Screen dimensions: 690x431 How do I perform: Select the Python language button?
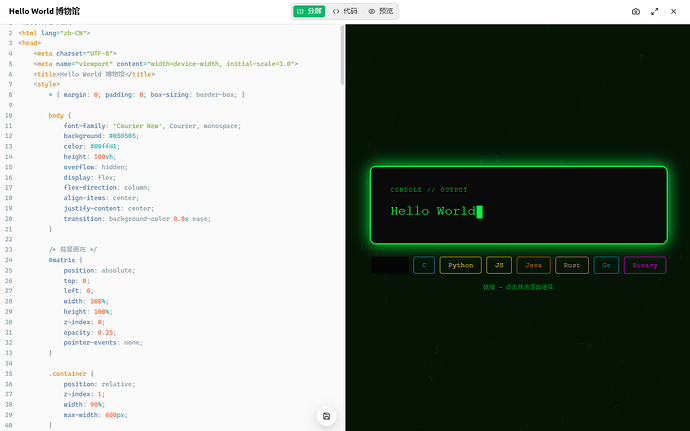point(460,265)
